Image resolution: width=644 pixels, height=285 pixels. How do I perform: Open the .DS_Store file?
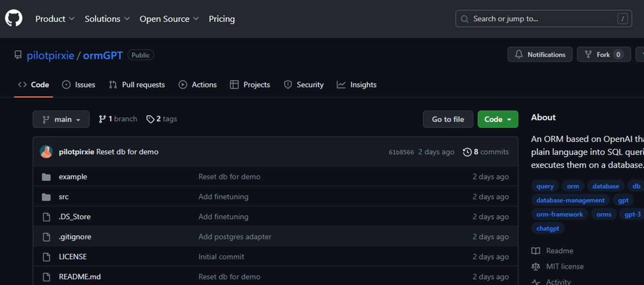(74, 217)
